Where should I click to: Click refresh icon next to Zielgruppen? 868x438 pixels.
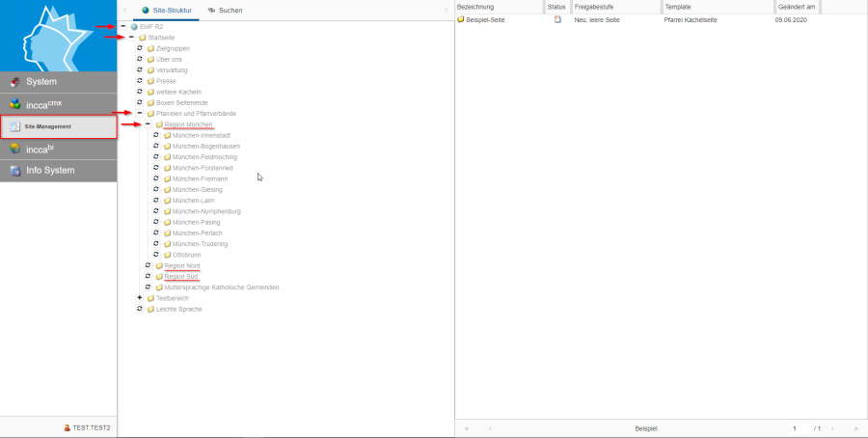coord(140,48)
